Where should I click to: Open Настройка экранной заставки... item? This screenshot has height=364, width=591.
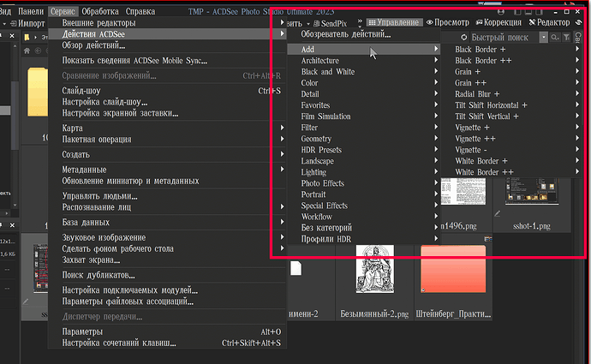tap(167, 113)
